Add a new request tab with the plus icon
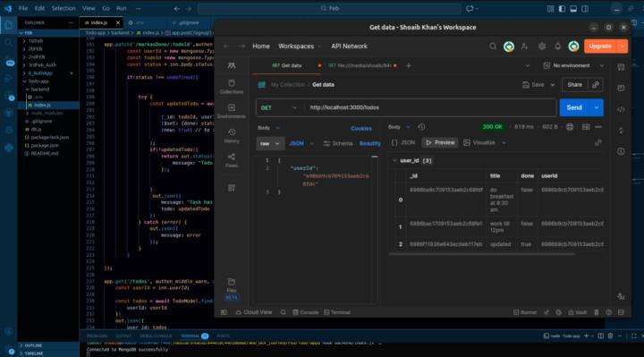 click(408, 65)
